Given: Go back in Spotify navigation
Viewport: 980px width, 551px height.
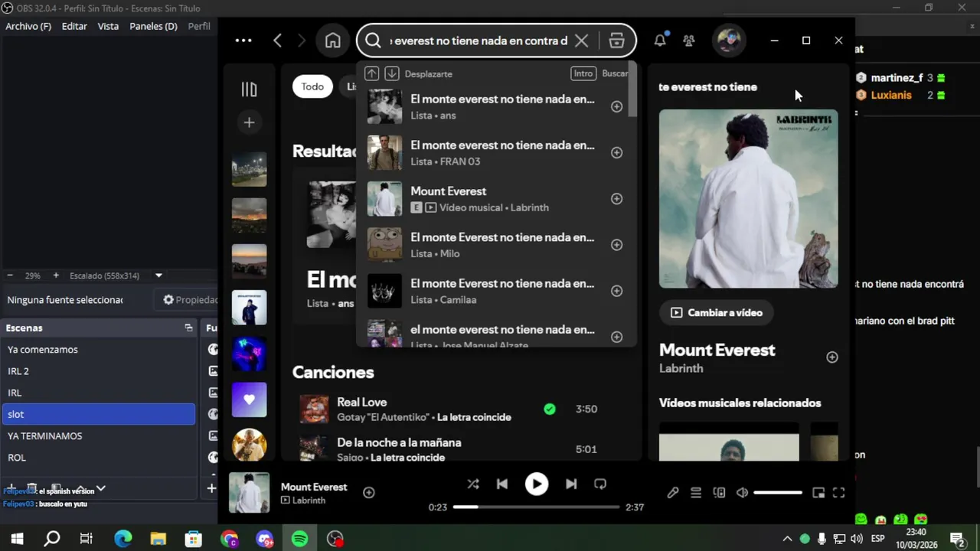Looking at the screenshot, I should coord(278,41).
